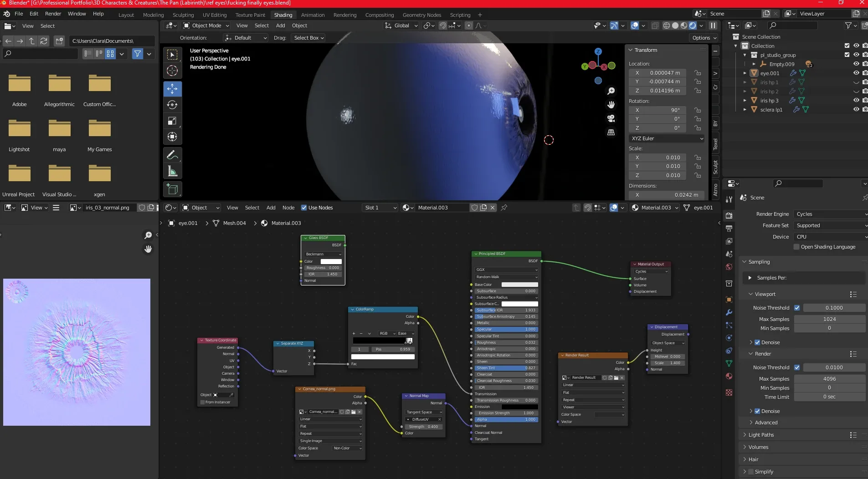The width and height of the screenshot is (868, 479).
Task: Toggle Render Noise Threshold checkbox
Action: (797, 367)
